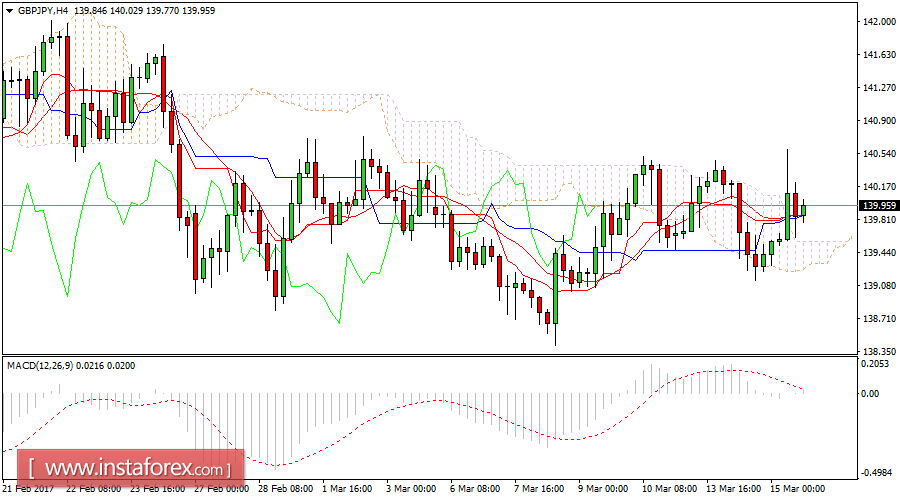Click time axis label 6 Mar 08:00
The image size is (900, 500).
point(475,489)
